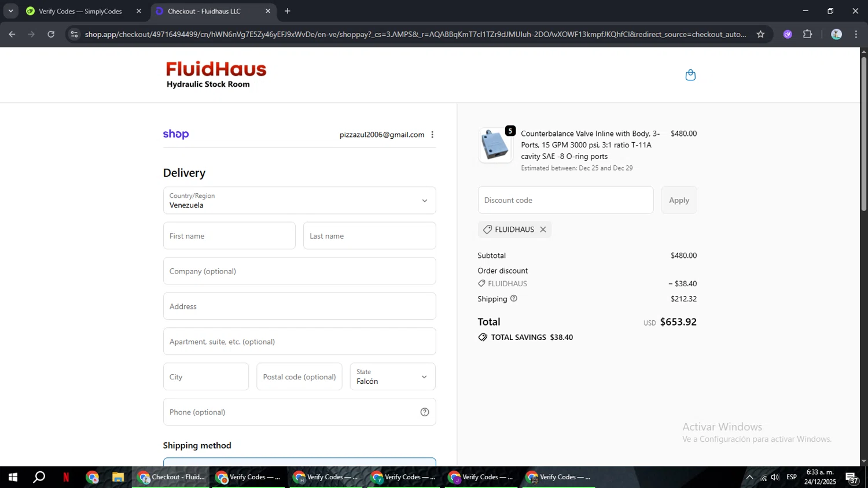
Task: Open the Windows Start menu
Action: pos(12,477)
